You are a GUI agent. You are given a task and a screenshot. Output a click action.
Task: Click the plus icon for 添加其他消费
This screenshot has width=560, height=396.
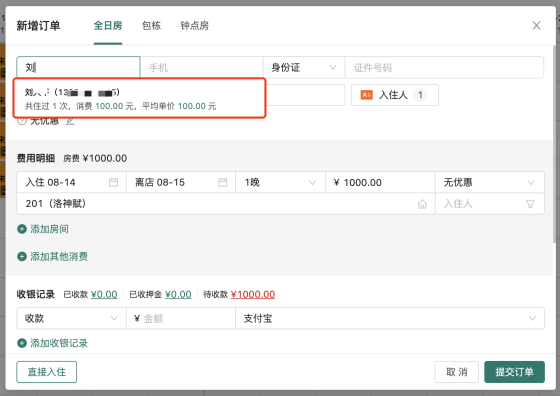point(22,256)
